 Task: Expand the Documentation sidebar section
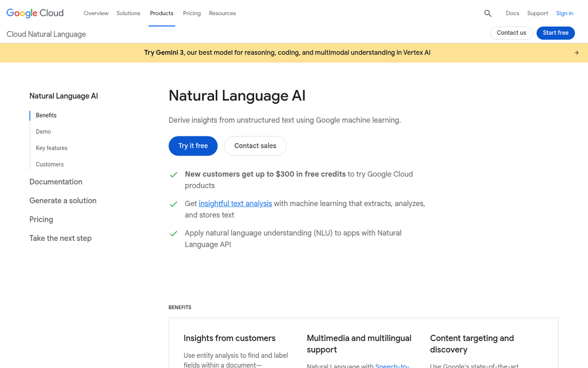click(56, 182)
